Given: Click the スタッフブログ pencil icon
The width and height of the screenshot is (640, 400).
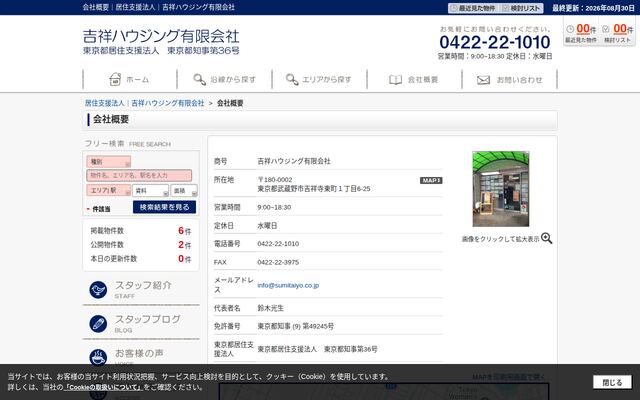Looking at the screenshot, I should [98, 324].
